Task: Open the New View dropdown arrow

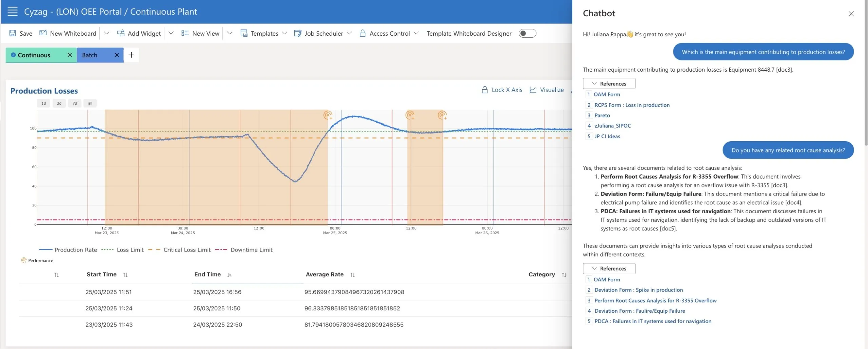Action: pos(230,33)
